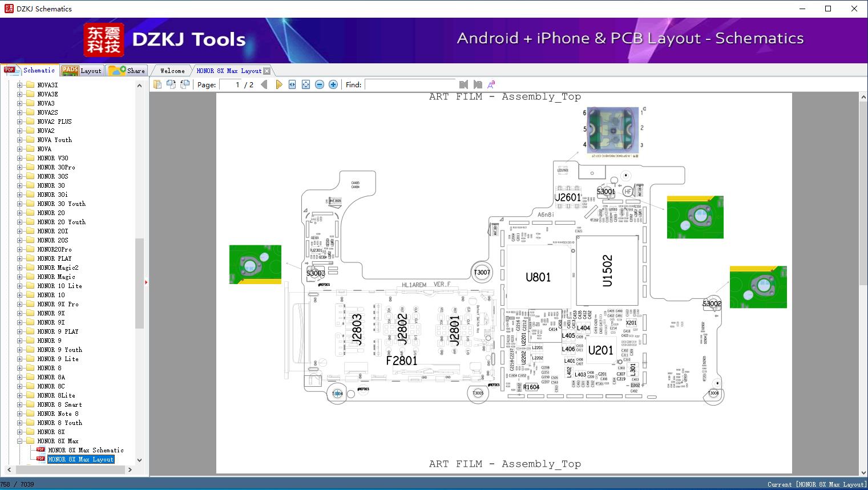This screenshot has width=868, height=490.
Task: Open the Share tab
Action: pyautogui.click(x=127, y=71)
